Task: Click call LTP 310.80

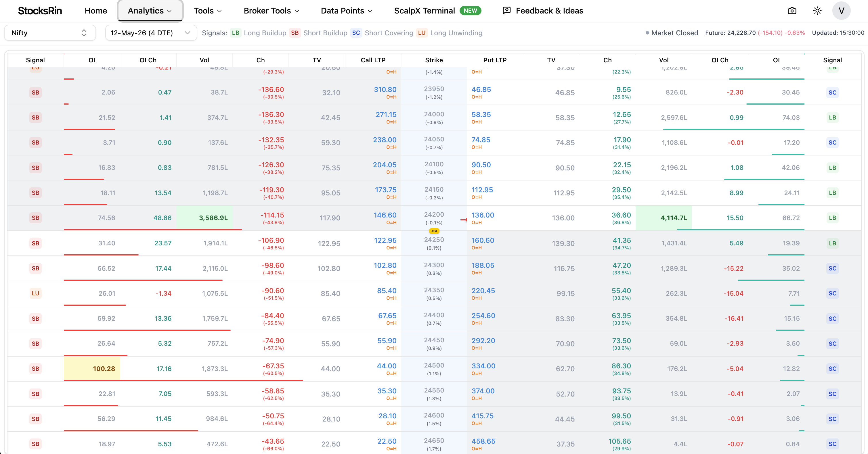Action: point(385,90)
